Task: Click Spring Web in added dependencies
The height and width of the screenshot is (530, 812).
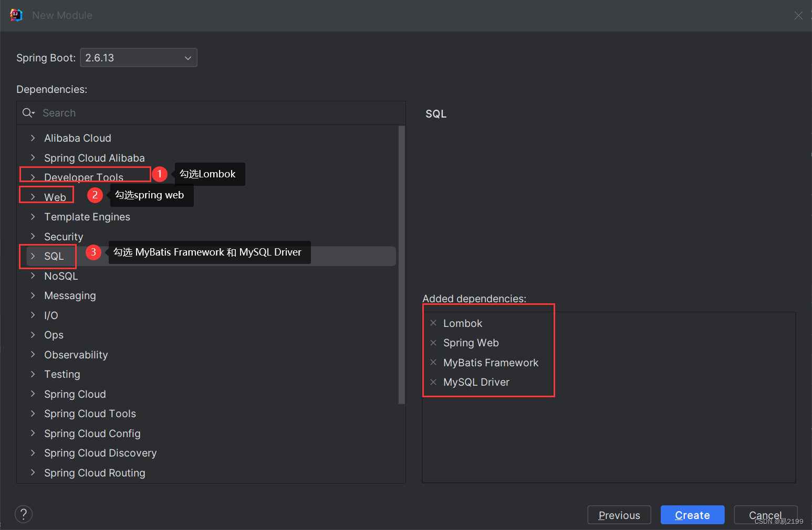Action: (471, 343)
